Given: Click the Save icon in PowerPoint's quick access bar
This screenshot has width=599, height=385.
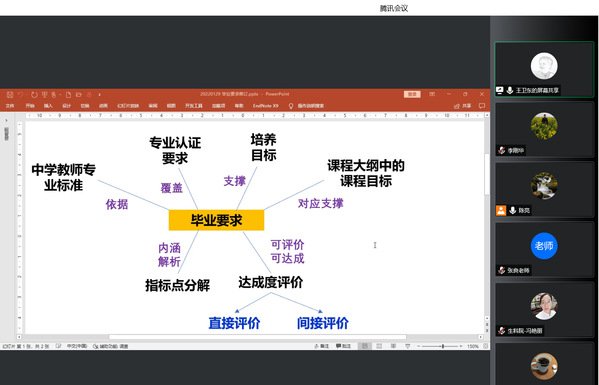Looking at the screenshot, I should click(10, 94).
